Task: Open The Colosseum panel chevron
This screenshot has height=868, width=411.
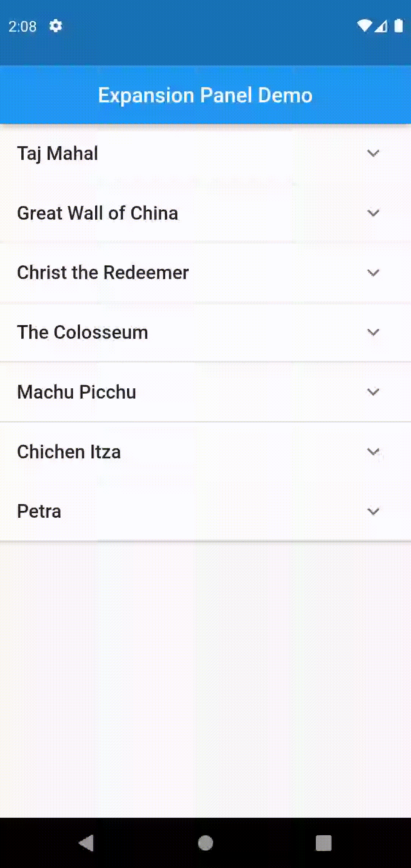Action: point(373,332)
